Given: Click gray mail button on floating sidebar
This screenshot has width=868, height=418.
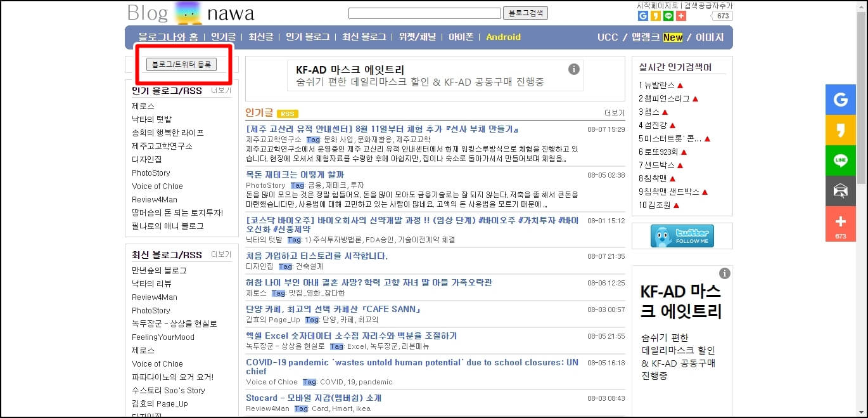Looking at the screenshot, I should [x=841, y=191].
